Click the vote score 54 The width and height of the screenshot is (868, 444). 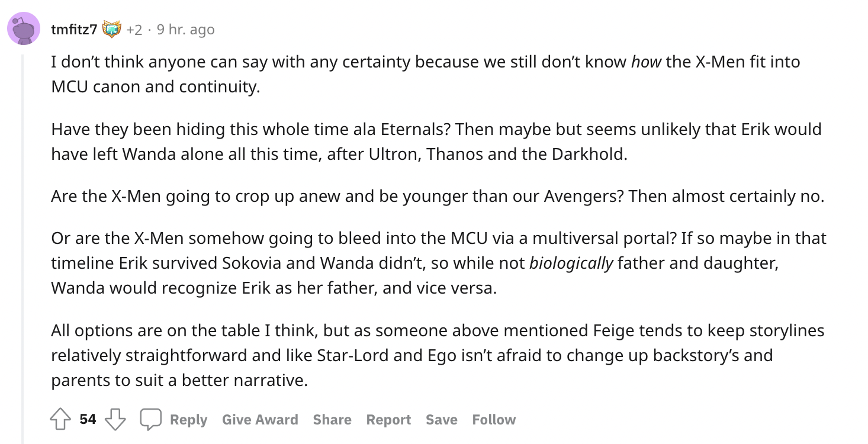click(x=88, y=420)
